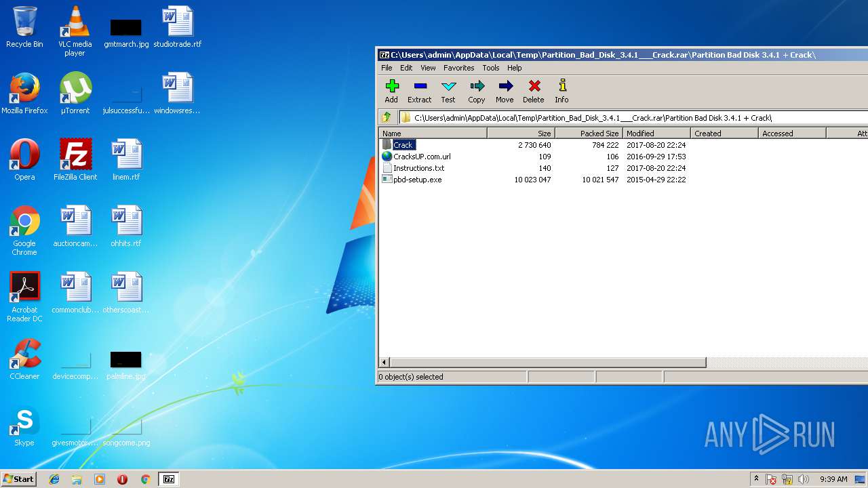Click the volume speaker tray icon
Screen dimensions: 868x488
pyautogui.click(x=804, y=479)
